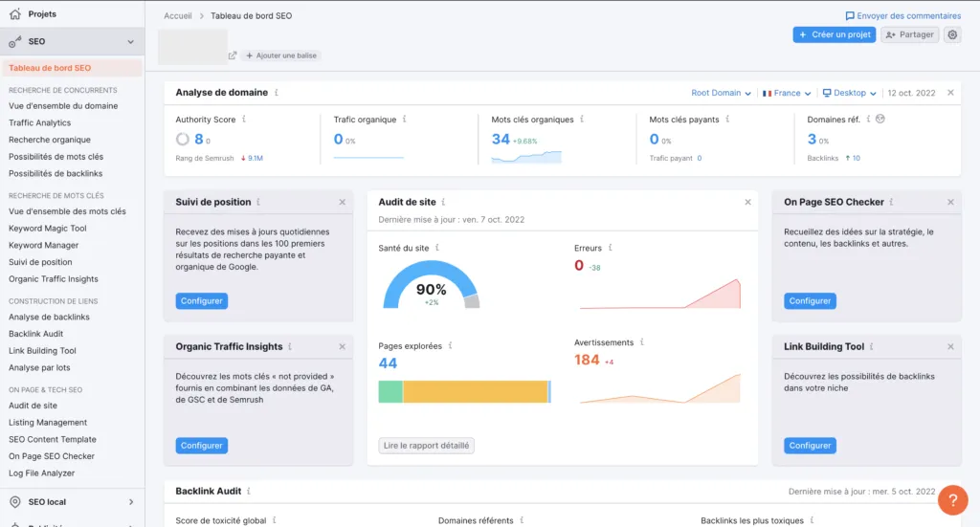The width and height of the screenshot is (980, 527).
Task: Open external link icon beside project name
Action: pos(233,55)
